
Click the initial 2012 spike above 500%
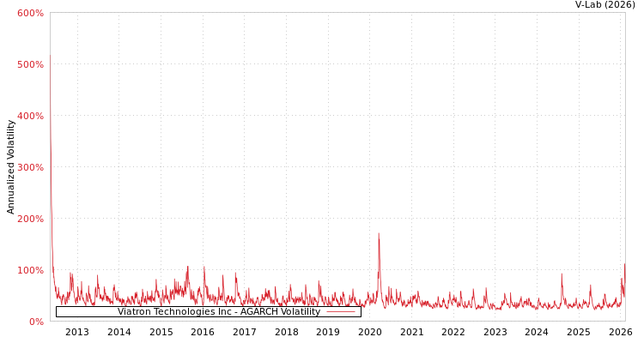50,56
